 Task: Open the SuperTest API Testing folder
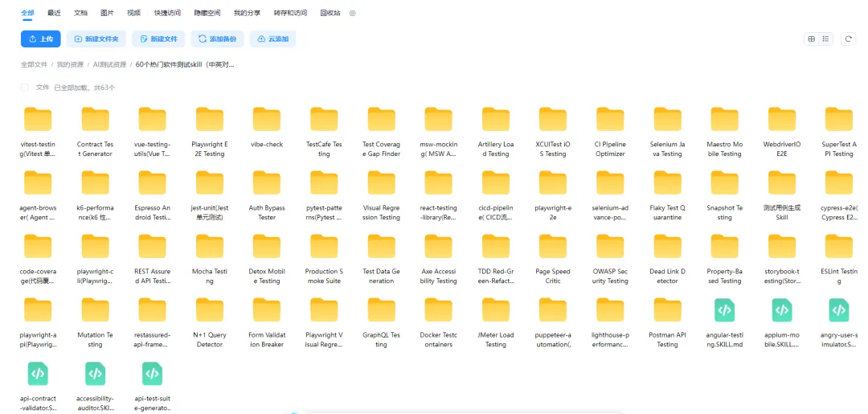point(839,120)
